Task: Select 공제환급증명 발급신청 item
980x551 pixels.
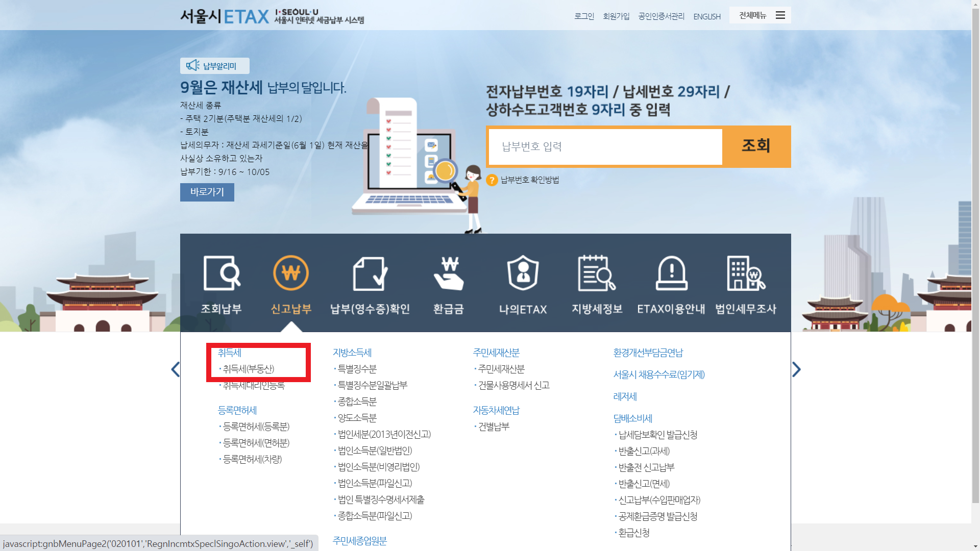Action: click(657, 516)
